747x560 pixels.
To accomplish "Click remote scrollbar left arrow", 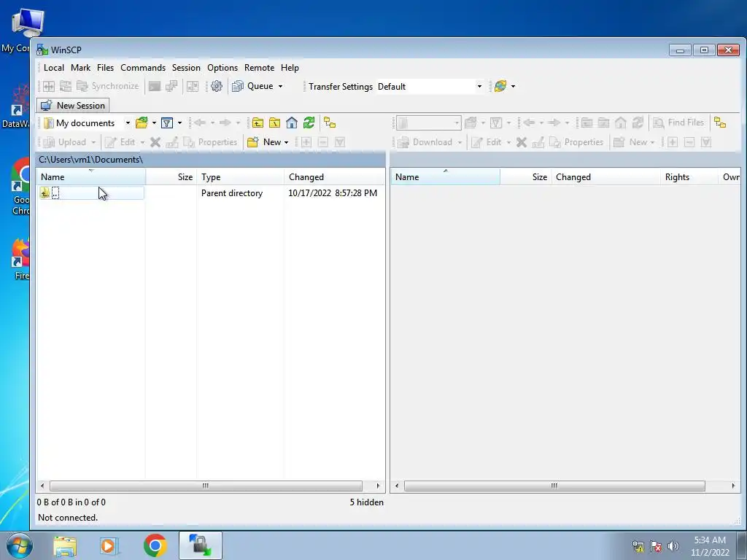I will (x=397, y=486).
